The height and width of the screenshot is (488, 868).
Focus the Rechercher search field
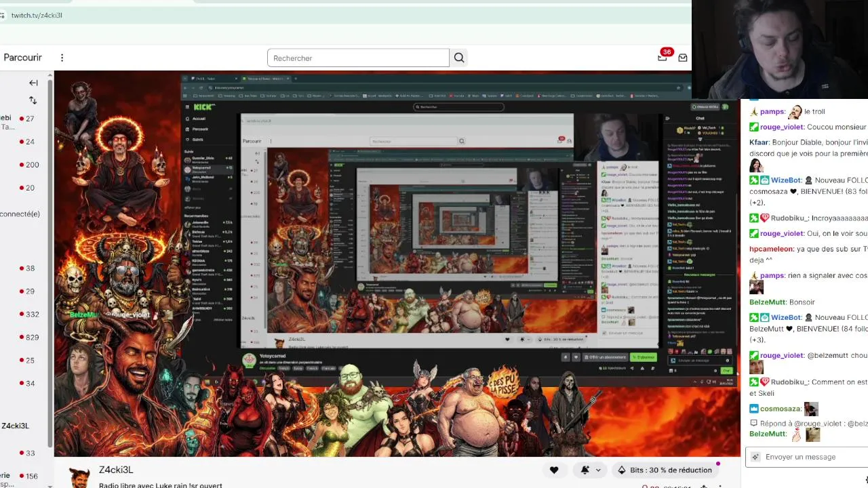[358, 58]
